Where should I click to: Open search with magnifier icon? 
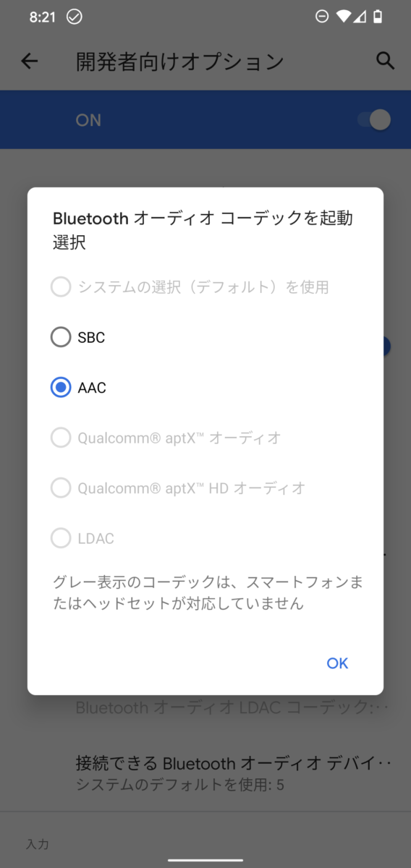coord(386,61)
